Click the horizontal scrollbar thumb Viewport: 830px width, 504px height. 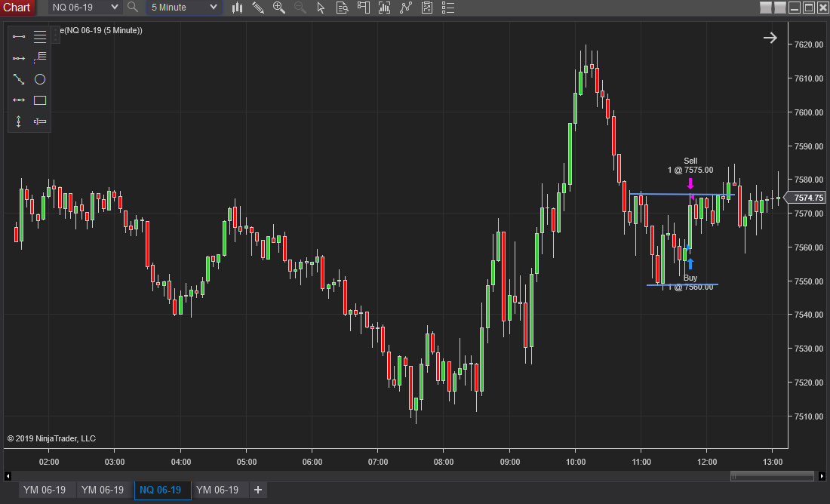pyautogui.click(x=772, y=476)
